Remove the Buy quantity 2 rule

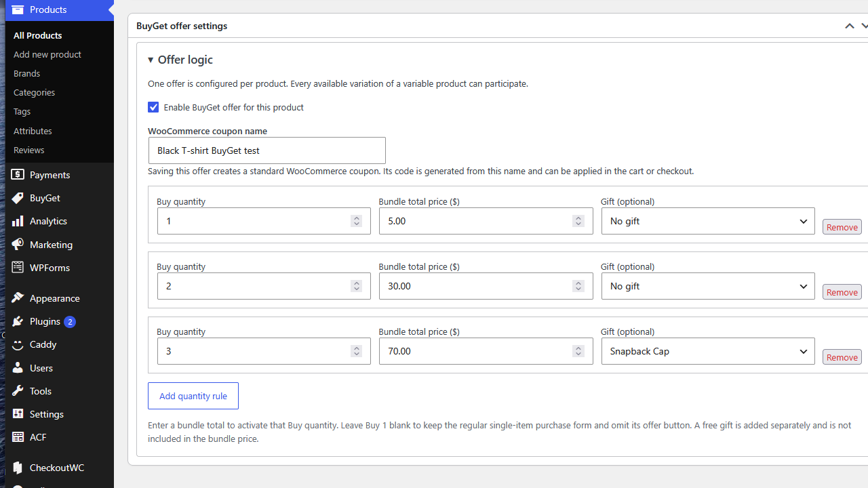[842, 292]
